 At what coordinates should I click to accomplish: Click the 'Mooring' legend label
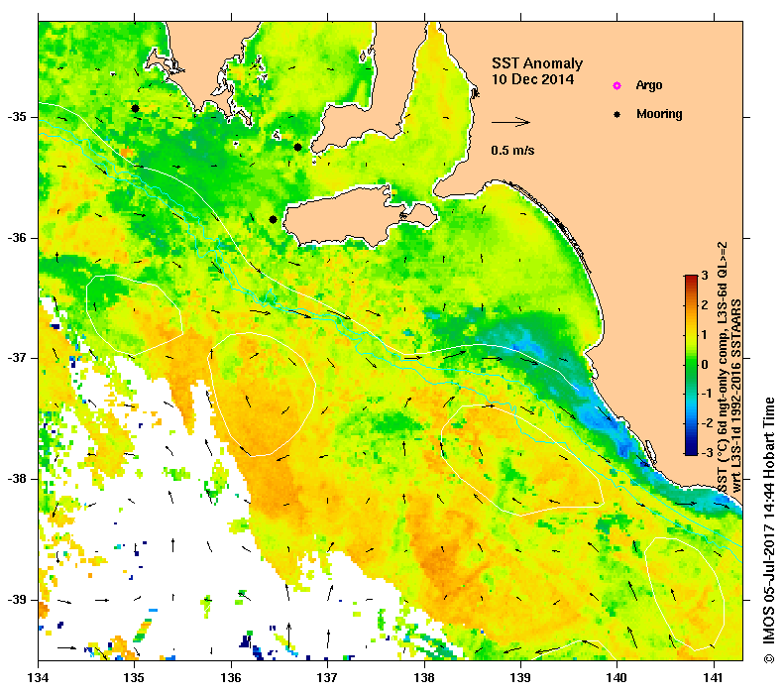tap(659, 114)
